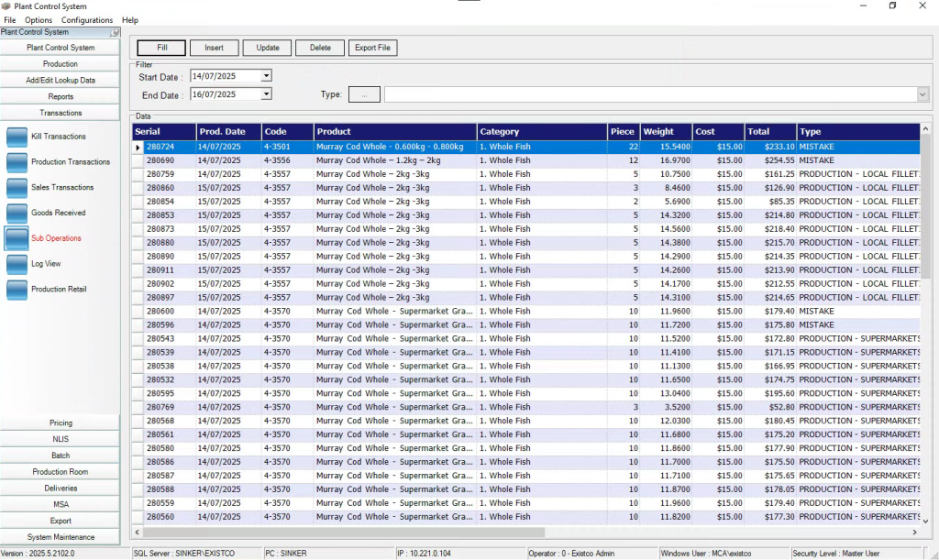Click the Type filter text field
The height and width of the screenshot is (560, 939).
650,94
